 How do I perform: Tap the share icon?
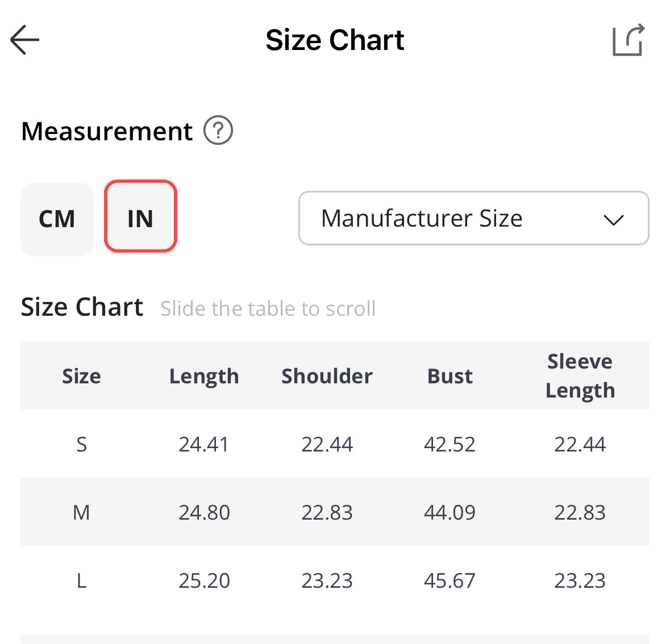coord(629,40)
